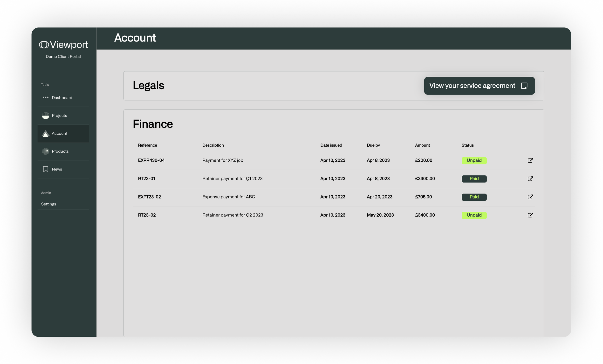Click the Demo Client Portal label
This screenshot has height=364, width=603.
63,56
